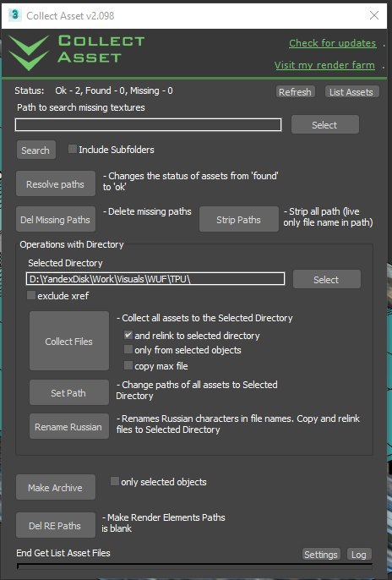
Task: Open the Settings button
Action: tap(321, 554)
